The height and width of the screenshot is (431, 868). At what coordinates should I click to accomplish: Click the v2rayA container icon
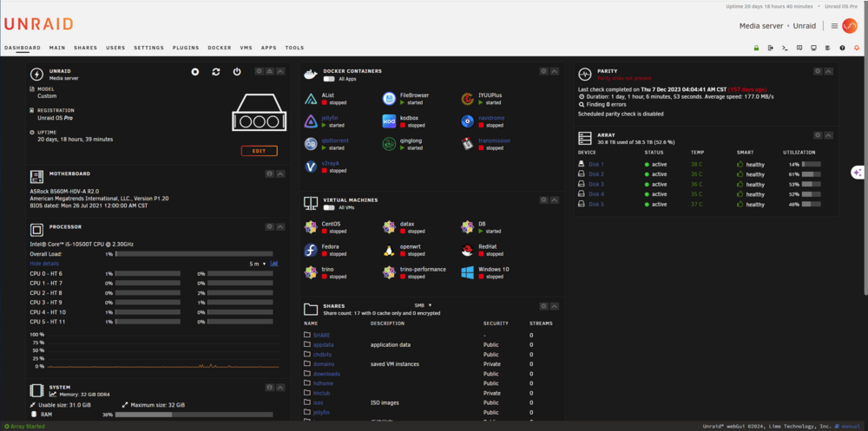pyautogui.click(x=311, y=167)
